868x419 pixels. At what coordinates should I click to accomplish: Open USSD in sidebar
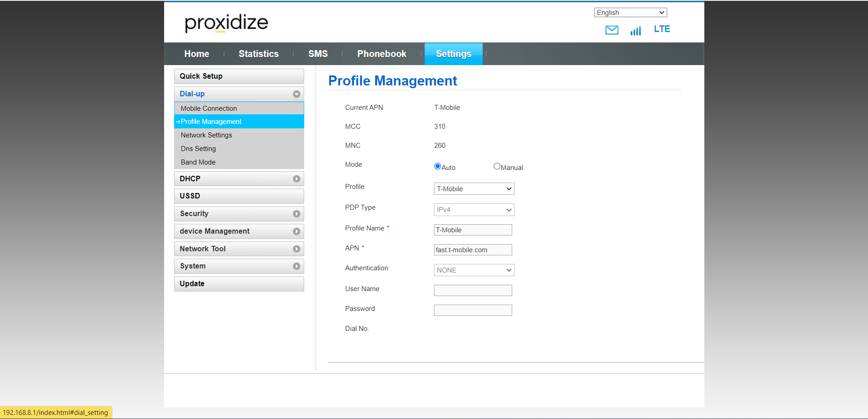tap(239, 196)
